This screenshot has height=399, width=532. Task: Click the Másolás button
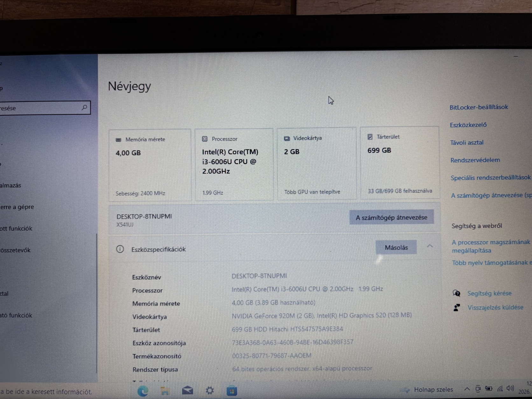[396, 247]
